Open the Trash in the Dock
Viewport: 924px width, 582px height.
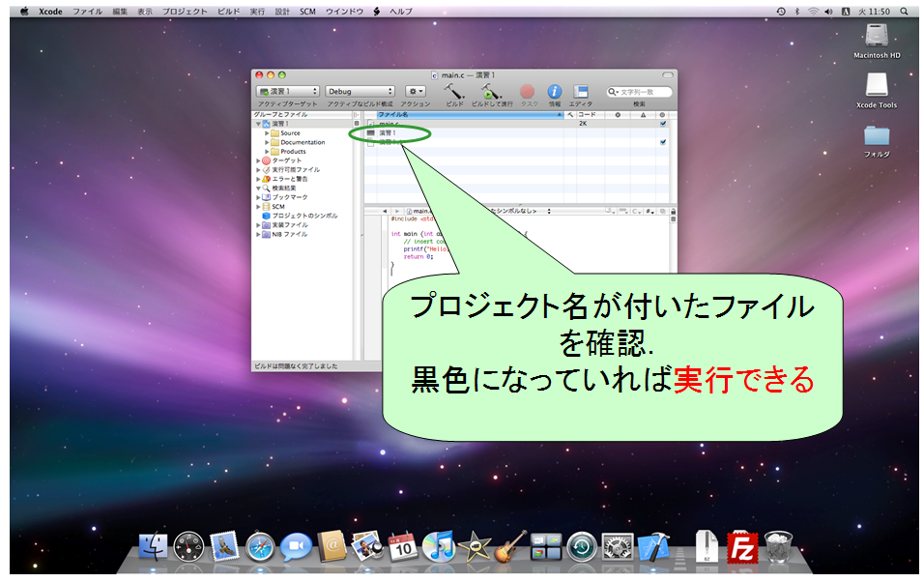[x=778, y=546]
